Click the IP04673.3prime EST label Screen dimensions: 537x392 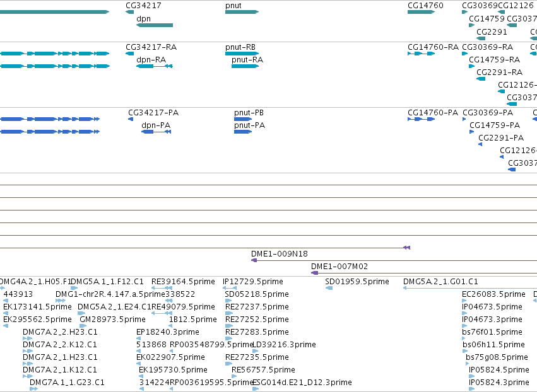pos(492,320)
